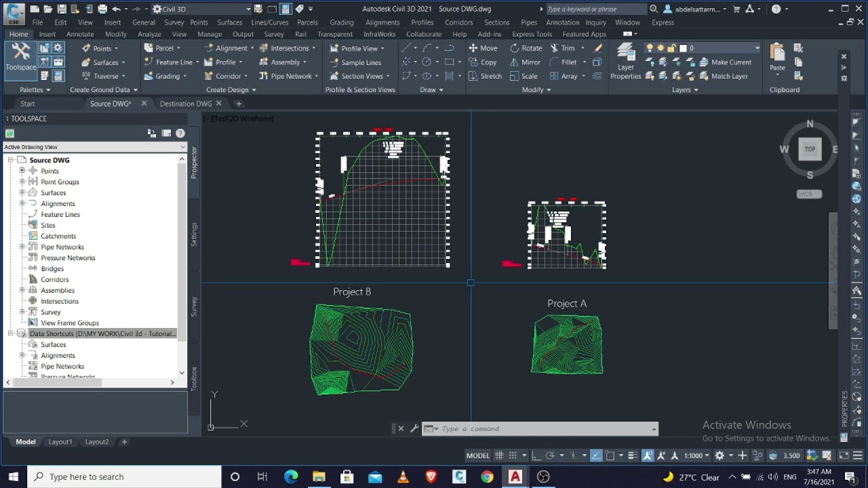Switch to Destination DWG document tab
This screenshot has height=488, width=868.
(186, 104)
